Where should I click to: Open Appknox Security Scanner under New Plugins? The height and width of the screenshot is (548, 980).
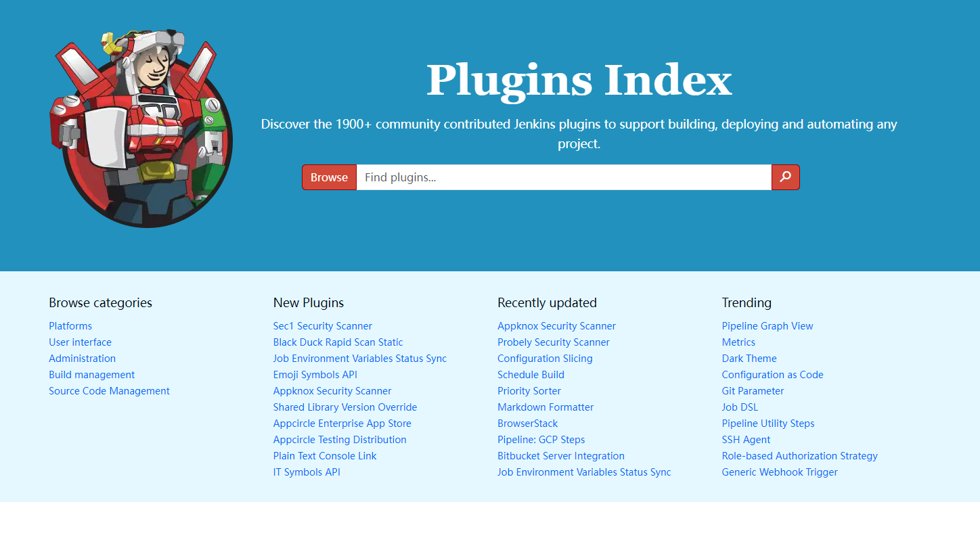[332, 391]
